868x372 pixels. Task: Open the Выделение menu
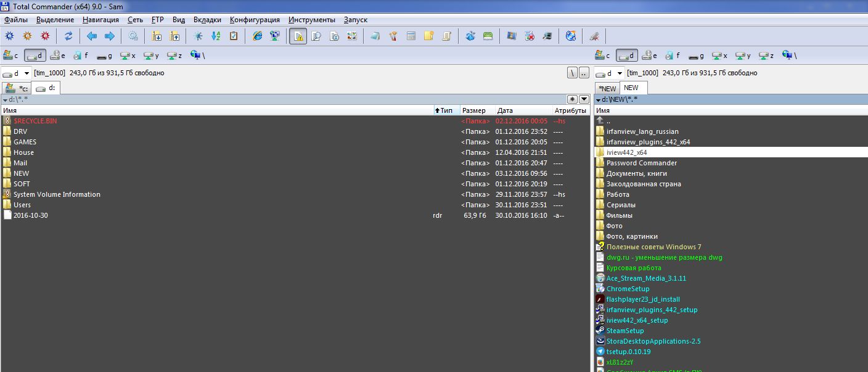coord(55,20)
